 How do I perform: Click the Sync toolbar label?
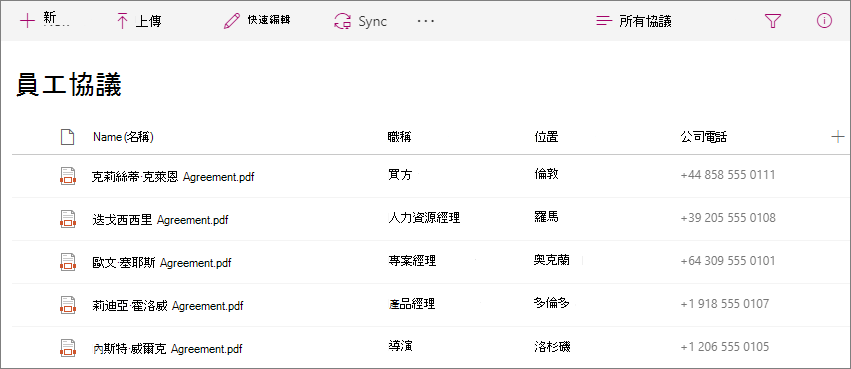click(372, 21)
